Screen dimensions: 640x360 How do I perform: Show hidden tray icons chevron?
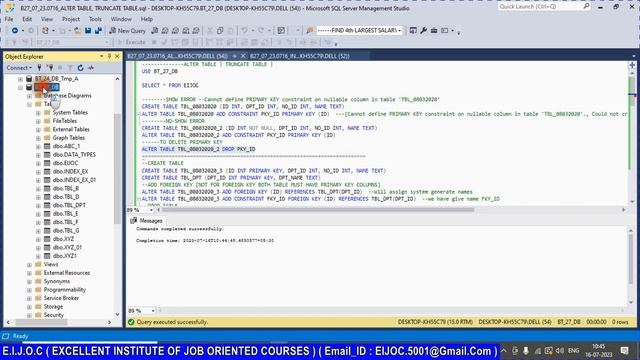coord(504,351)
